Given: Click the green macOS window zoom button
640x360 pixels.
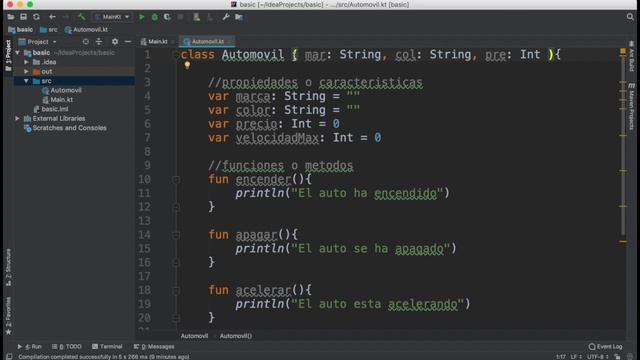Looking at the screenshot, I should 30,4.
